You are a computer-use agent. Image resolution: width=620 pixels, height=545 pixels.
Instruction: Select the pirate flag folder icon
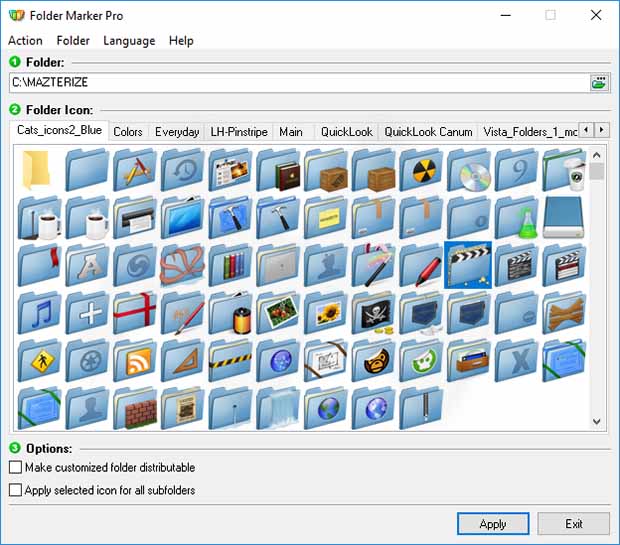point(372,312)
